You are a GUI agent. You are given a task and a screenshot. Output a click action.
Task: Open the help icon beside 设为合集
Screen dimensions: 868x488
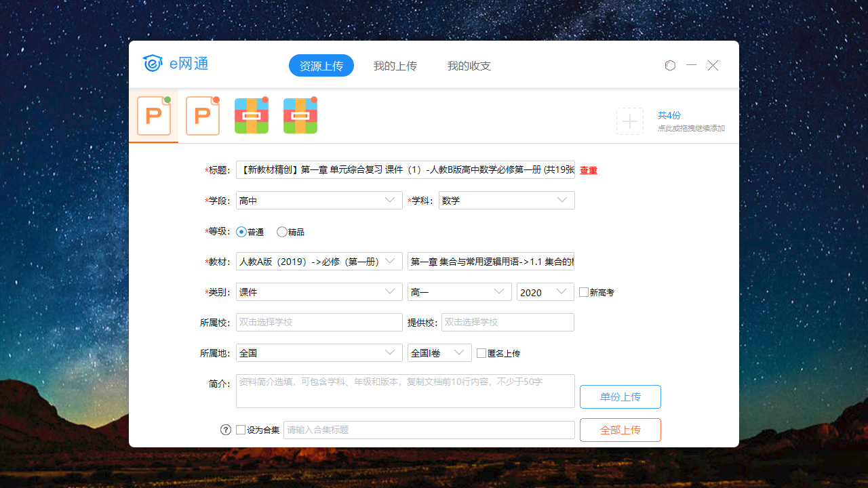point(226,429)
